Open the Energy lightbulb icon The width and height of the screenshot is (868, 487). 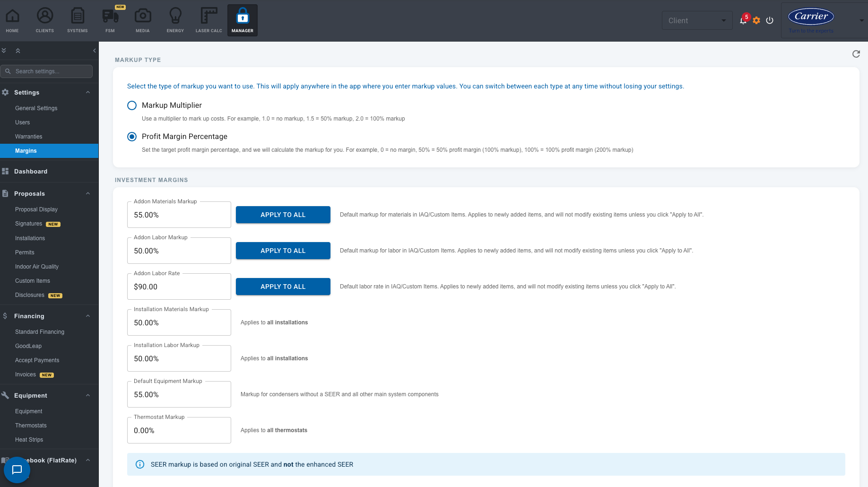click(x=175, y=20)
